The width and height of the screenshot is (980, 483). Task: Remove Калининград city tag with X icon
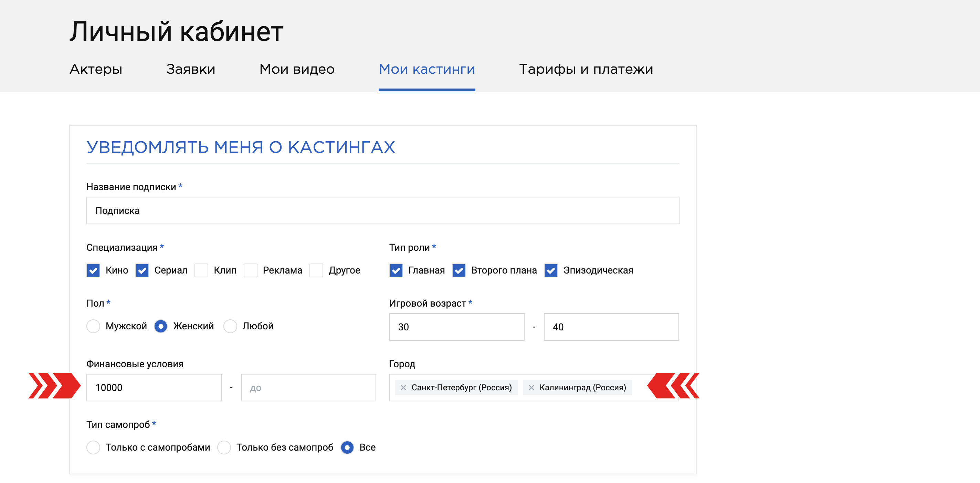[x=531, y=388]
